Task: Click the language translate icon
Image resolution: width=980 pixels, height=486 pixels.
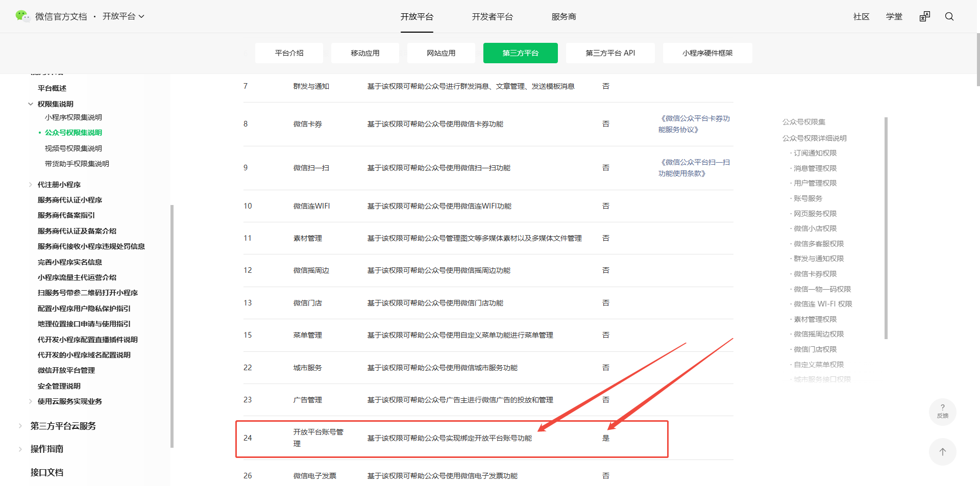Action: 925,17
